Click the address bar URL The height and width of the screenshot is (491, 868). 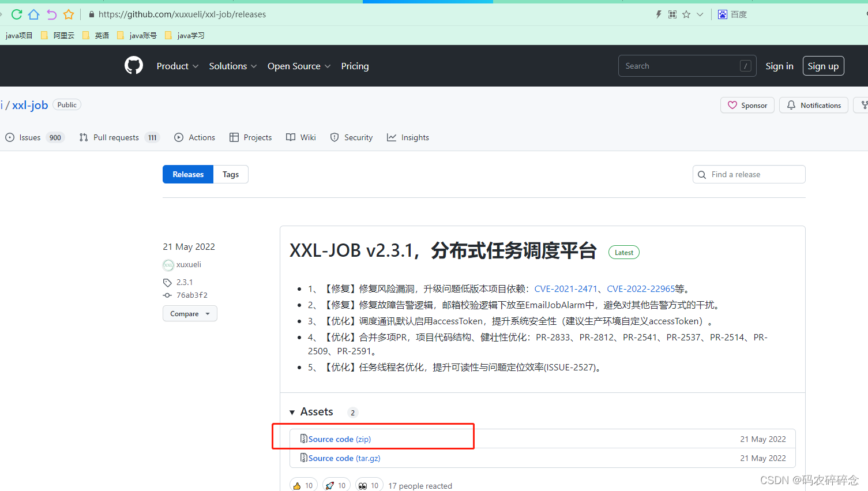pyautogui.click(x=182, y=14)
